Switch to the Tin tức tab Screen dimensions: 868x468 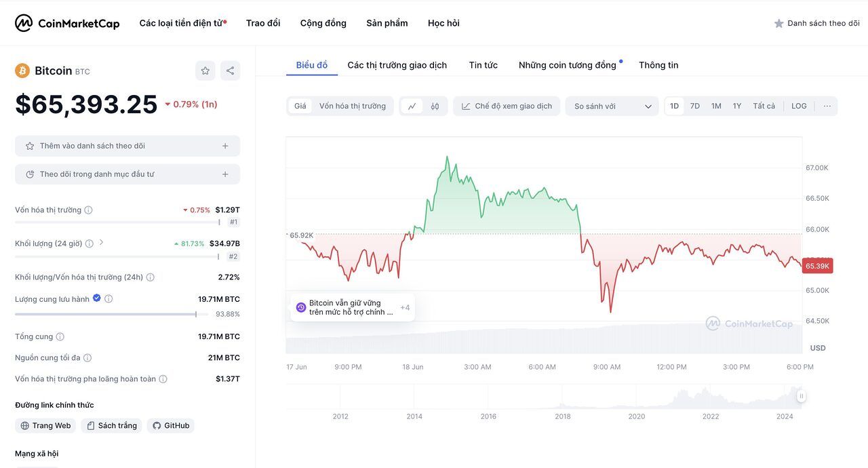pos(484,65)
